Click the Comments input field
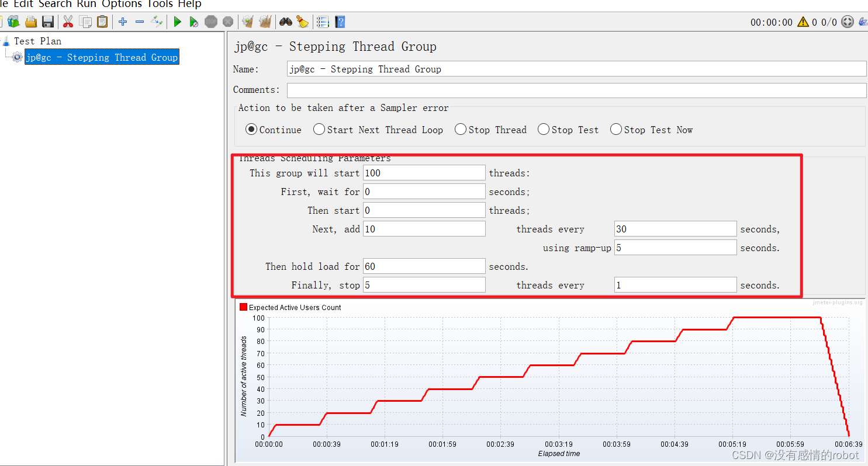Viewport: 868px width, 466px height. click(576, 90)
